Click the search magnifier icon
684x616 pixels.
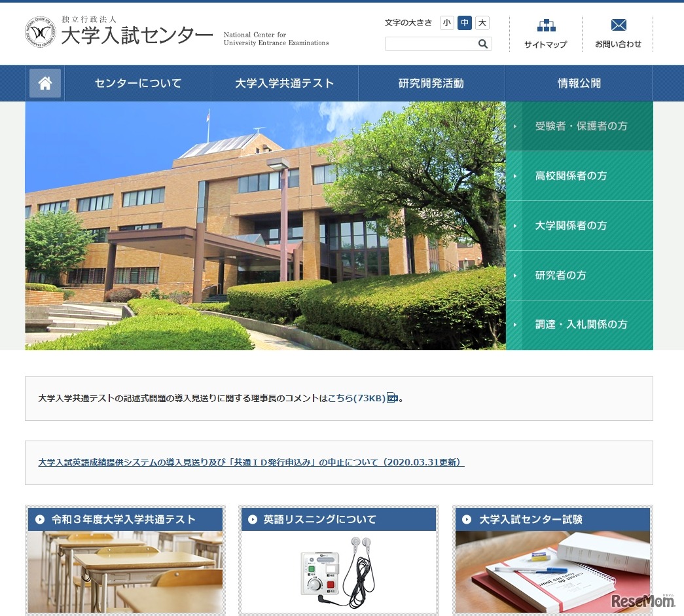pos(483,44)
